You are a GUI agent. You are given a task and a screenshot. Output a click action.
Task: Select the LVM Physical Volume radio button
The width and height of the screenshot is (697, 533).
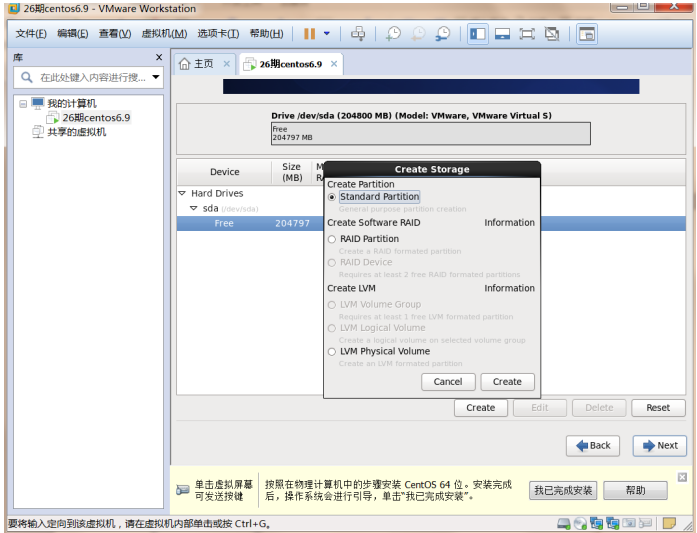(332, 352)
